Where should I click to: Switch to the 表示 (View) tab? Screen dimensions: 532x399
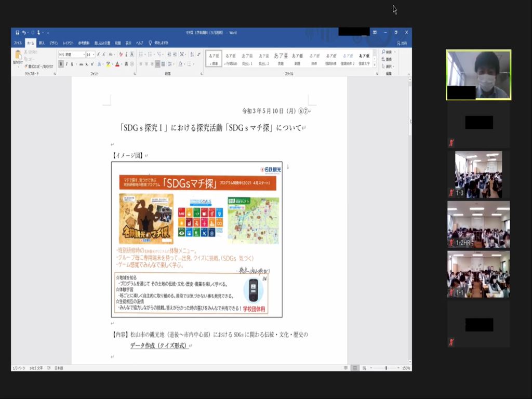click(x=128, y=43)
